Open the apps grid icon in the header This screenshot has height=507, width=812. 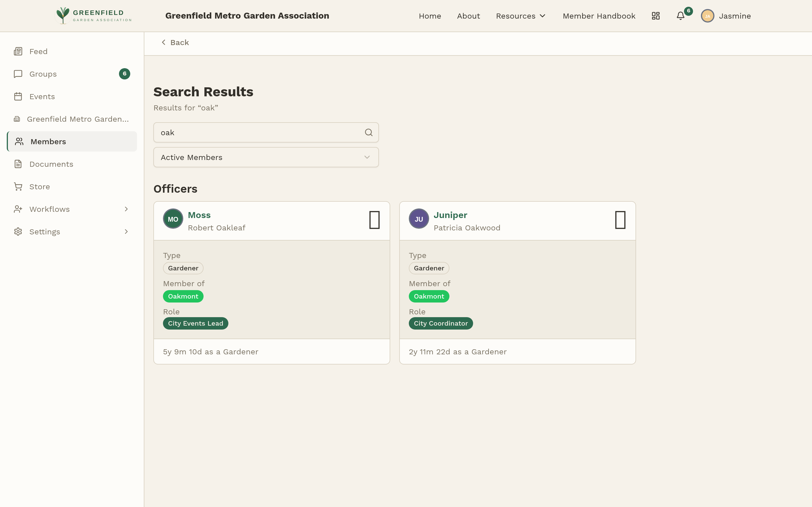pos(656,16)
